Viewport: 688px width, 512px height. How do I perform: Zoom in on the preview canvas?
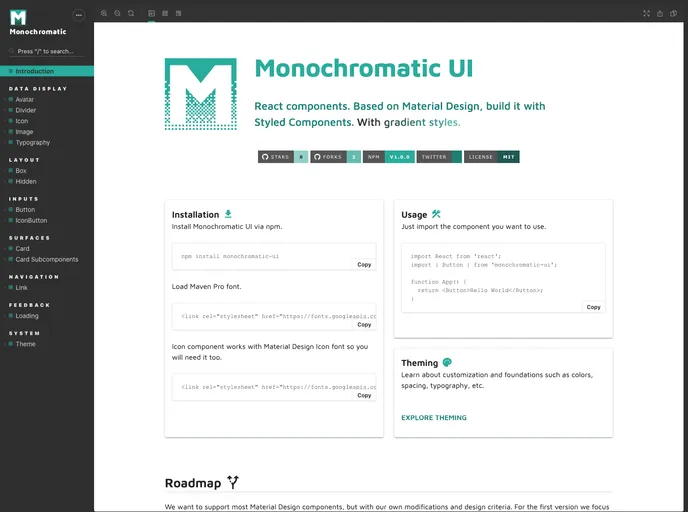tap(104, 13)
